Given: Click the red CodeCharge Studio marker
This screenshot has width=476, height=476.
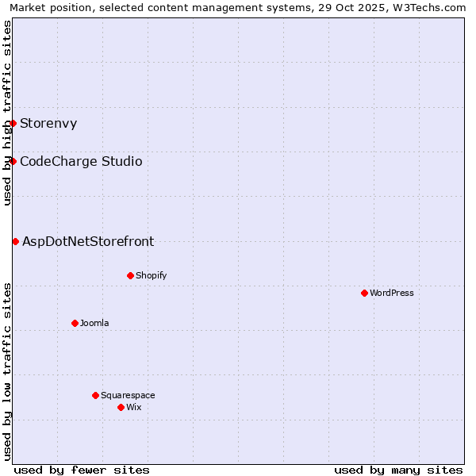Looking at the screenshot, I should click(13, 161).
